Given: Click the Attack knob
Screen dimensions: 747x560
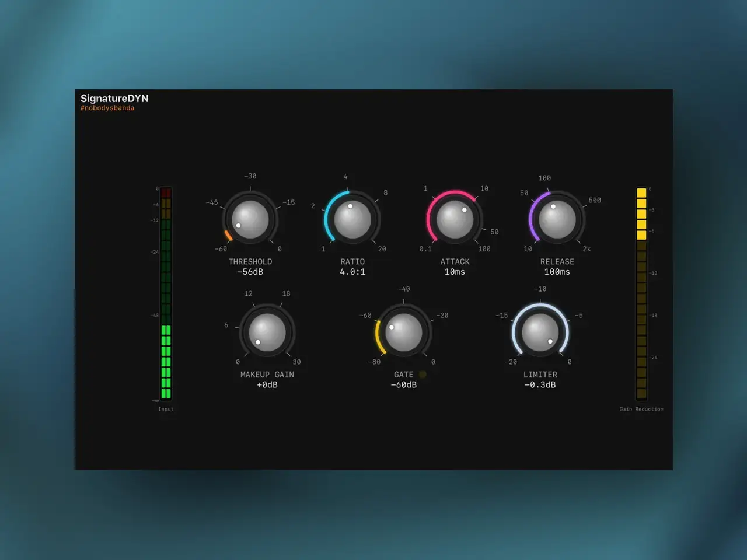Looking at the screenshot, I should click(455, 219).
